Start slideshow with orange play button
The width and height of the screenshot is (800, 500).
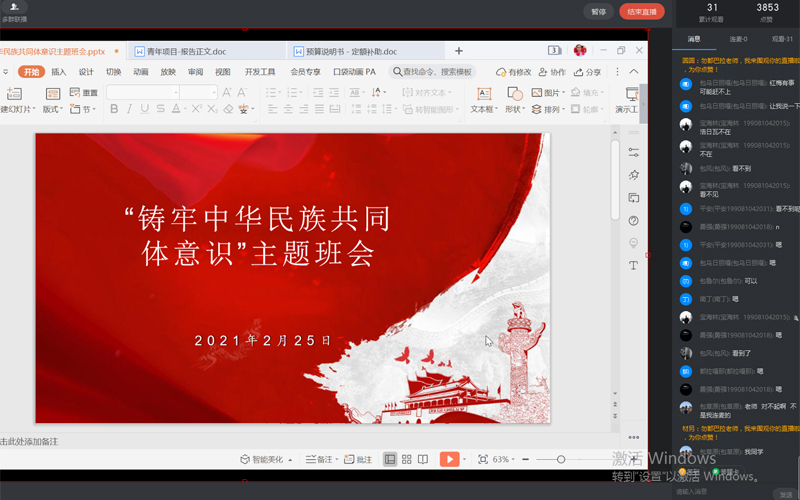[x=449, y=459]
